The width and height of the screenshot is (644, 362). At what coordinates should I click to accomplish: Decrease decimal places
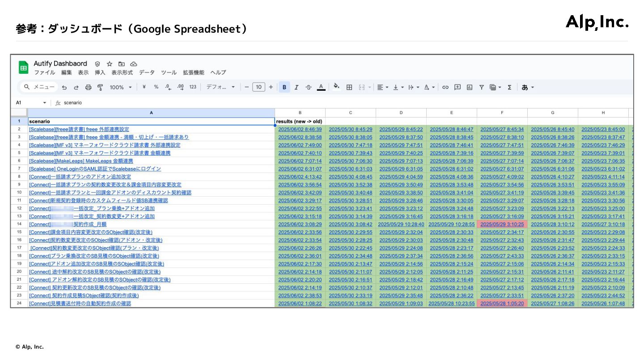pos(168,87)
